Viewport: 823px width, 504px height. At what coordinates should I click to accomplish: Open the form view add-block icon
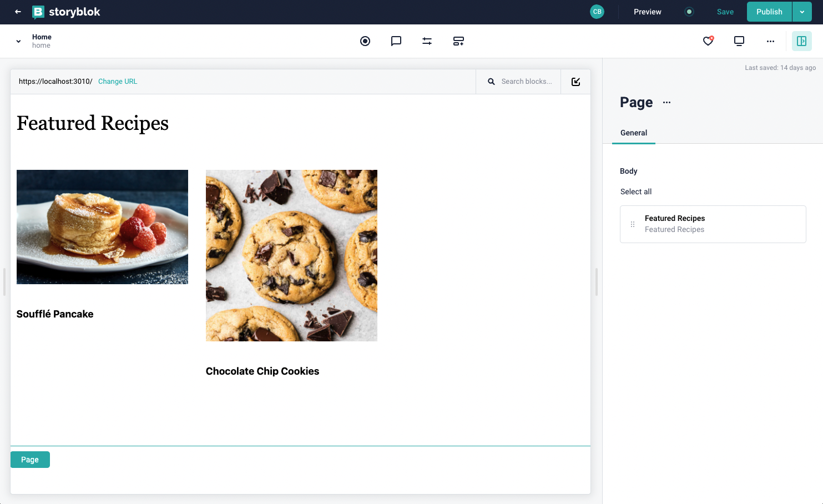(458, 41)
